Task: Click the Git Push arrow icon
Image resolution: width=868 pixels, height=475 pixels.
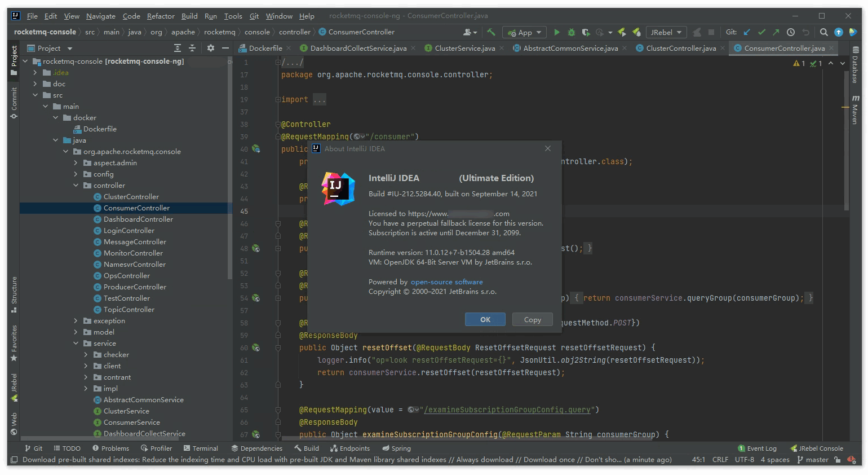Action: point(776,32)
